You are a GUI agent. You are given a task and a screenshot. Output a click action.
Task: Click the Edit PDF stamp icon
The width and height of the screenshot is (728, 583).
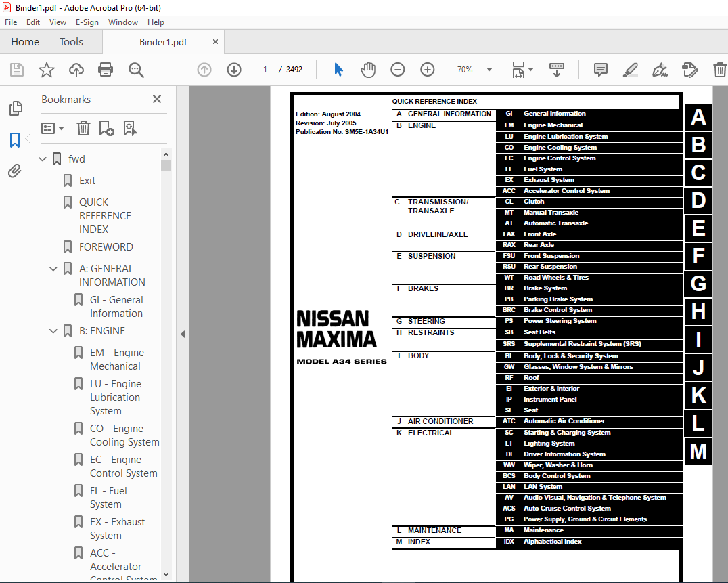pyautogui.click(x=689, y=70)
